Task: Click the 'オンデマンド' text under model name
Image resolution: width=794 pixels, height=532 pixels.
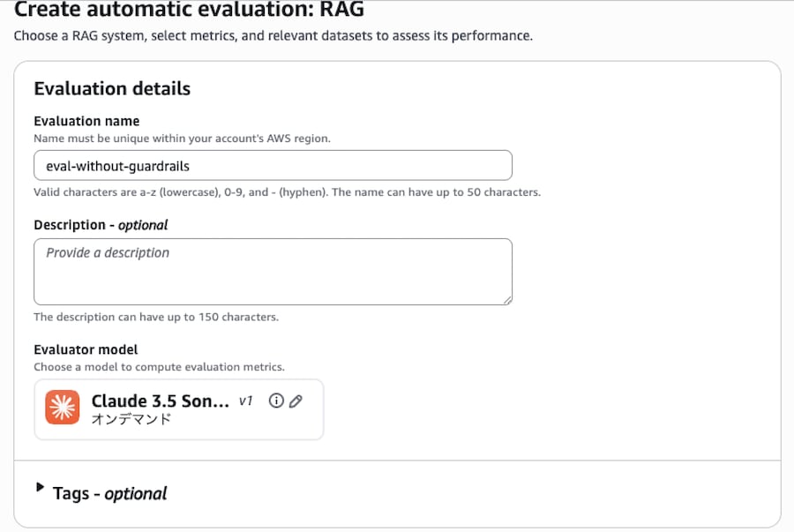Action: tap(131, 420)
